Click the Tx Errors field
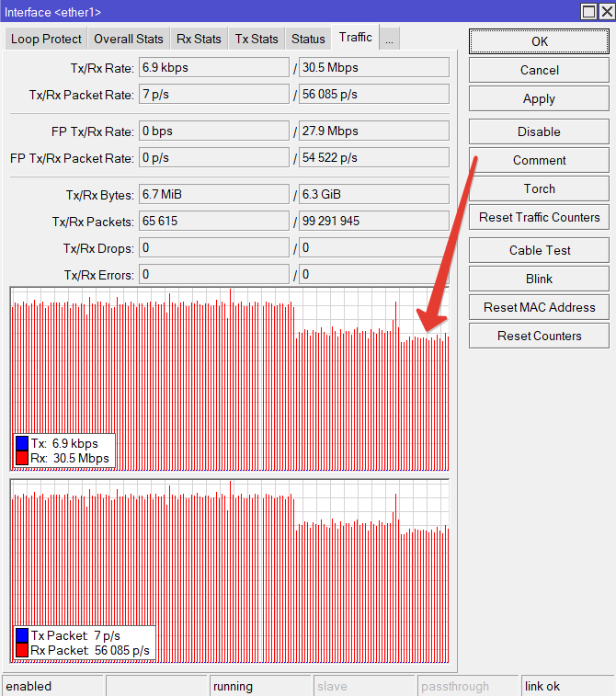Image resolution: width=616 pixels, height=696 pixels. (x=214, y=274)
